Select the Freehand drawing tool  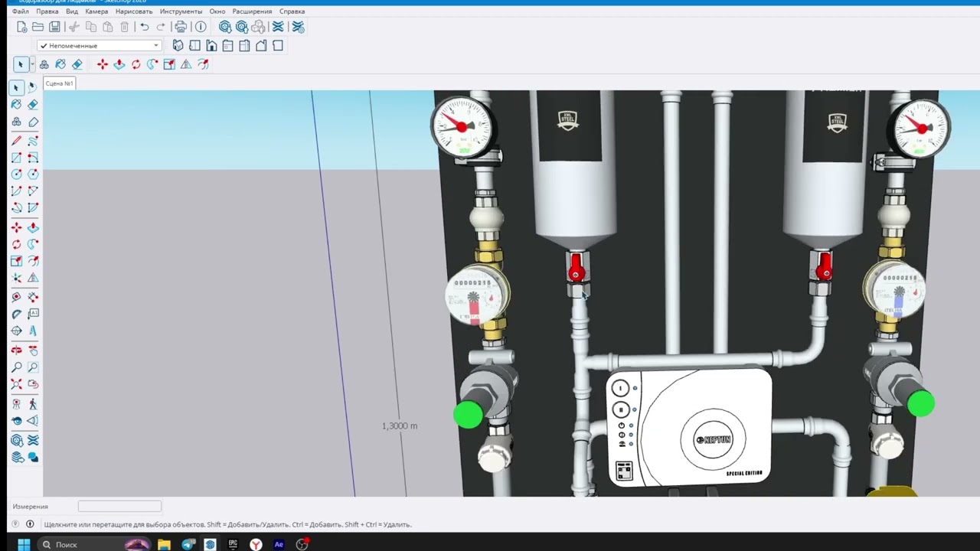(33, 141)
